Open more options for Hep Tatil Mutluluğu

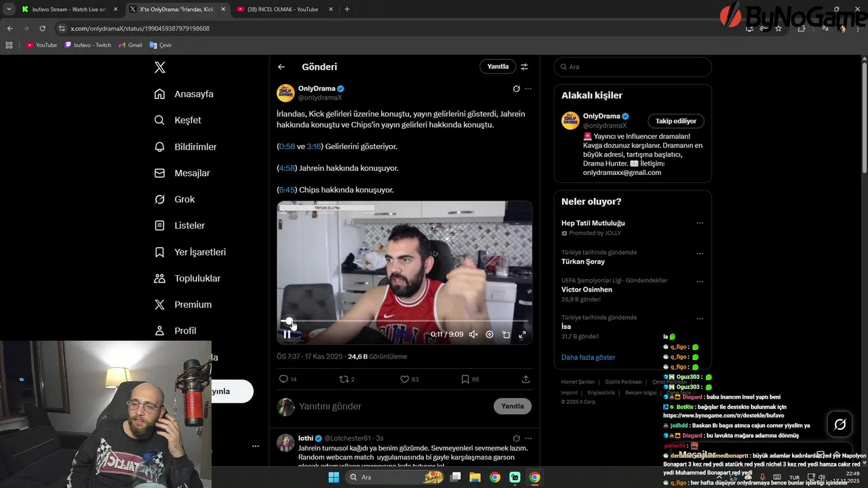(x=700, y=223)
